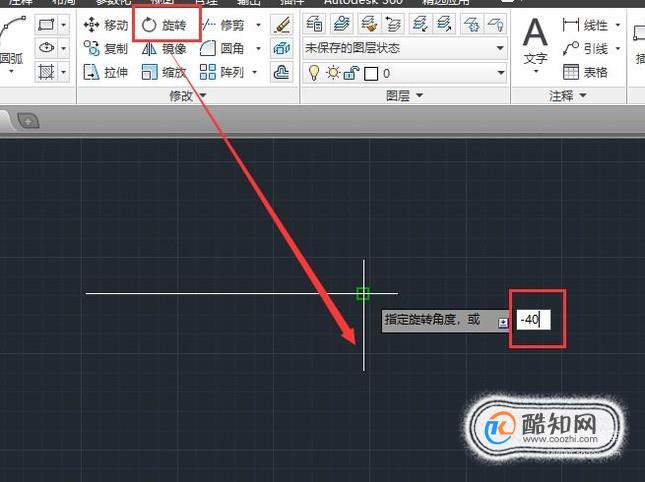Open the rectangle tool dropdown arrow
The height and width of the screenshot is (482, 645).
pyautogui.click(x=63, y=25)
